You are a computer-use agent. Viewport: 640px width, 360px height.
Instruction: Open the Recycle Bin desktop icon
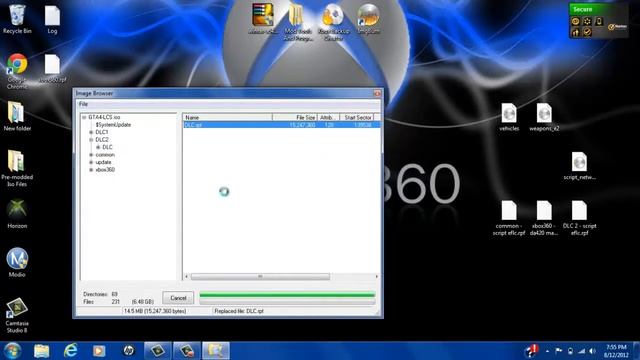(x=17, y=19)
